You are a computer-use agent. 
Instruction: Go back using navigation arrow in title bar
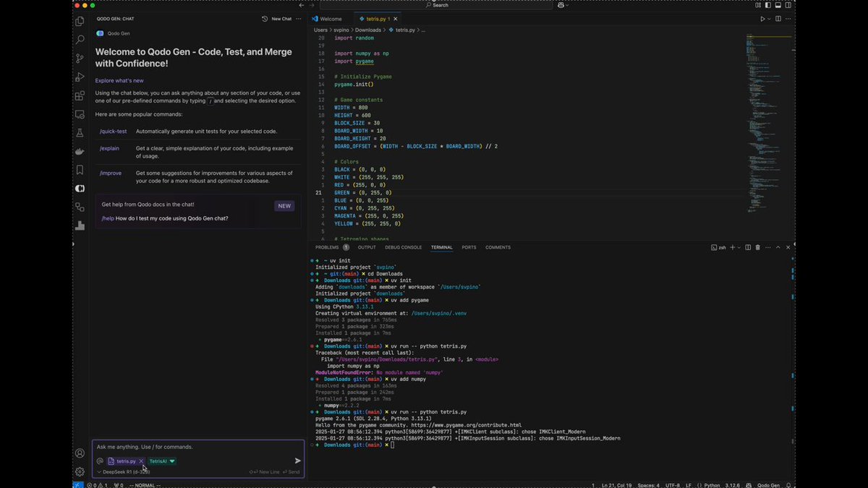302,5
